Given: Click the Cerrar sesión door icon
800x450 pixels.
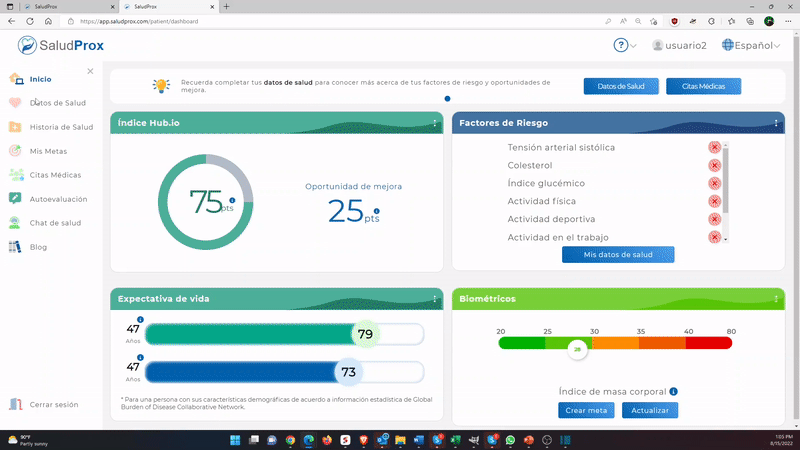Looking at the screenshot, I should 15,404.
